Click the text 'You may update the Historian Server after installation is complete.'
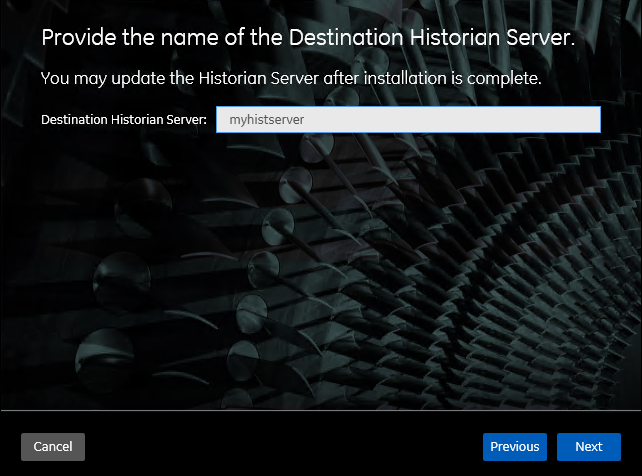 point(291,78)
